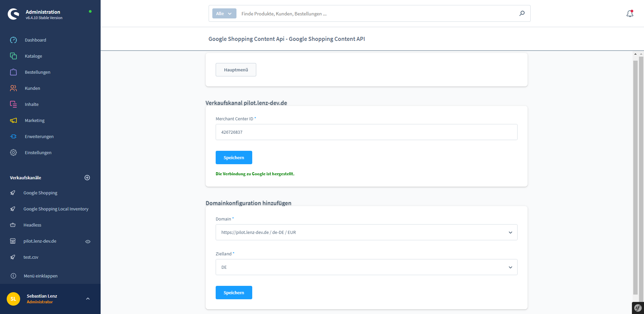The image size is (644, 314).
Task: Click 'Verkaufskanal pilot.lenz-dev.de' heading
Action: (246, 103)
